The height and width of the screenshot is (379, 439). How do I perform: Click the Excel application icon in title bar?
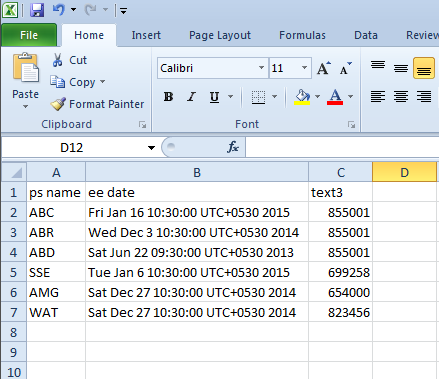click(x=10, y=10)
